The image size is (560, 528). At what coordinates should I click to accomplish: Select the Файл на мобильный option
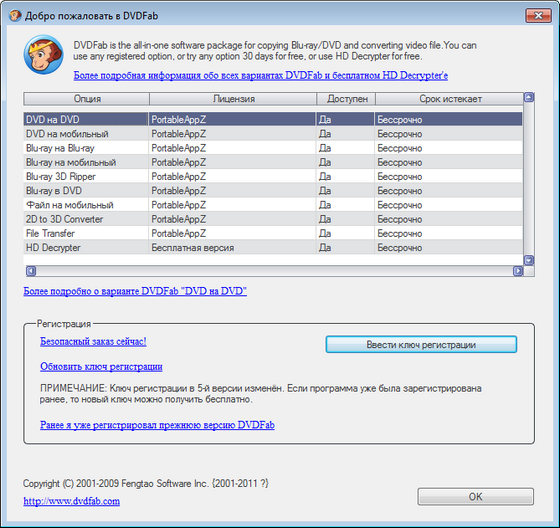pyautogui.click(x=273, y=205)
